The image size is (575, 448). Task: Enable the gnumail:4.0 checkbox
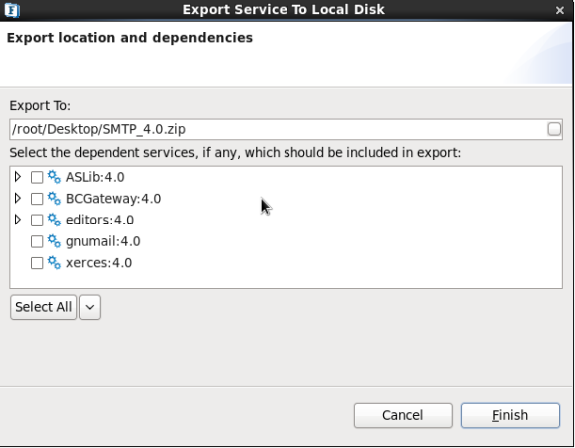click(37, 242)
